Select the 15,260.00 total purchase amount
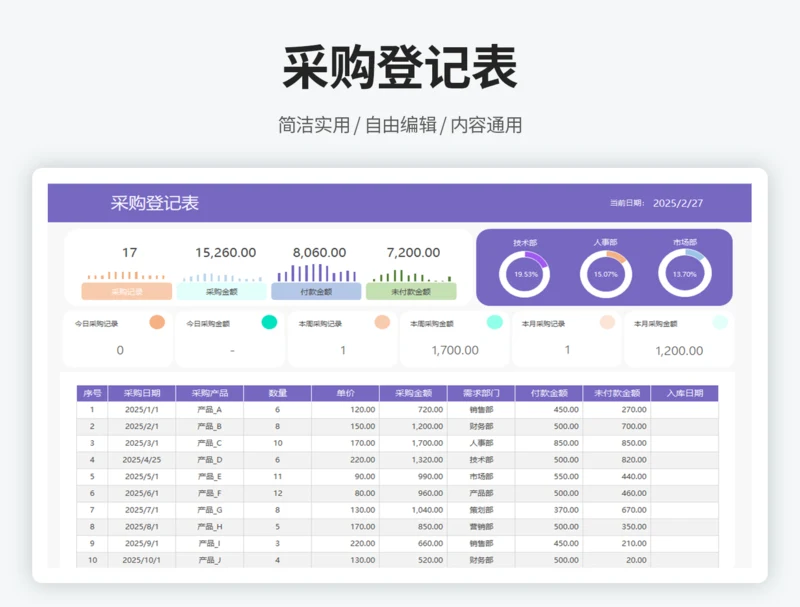This screenshot has height=607, width=800. pos(226,252)
